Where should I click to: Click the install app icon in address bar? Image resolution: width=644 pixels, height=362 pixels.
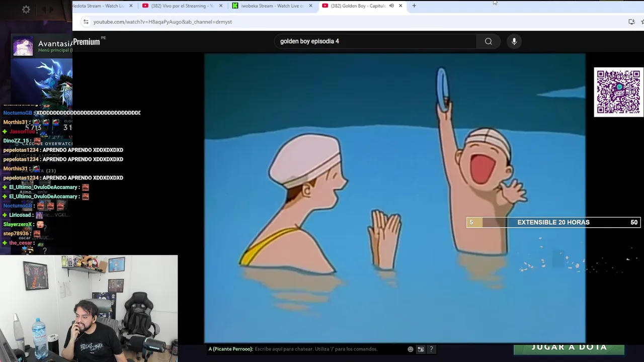tap(631, 22)
